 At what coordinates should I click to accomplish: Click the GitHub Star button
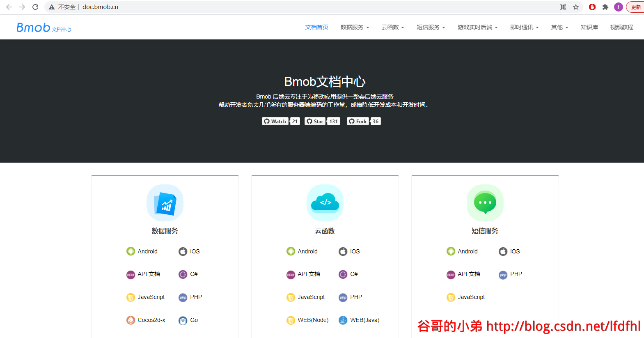coord(315,121)
